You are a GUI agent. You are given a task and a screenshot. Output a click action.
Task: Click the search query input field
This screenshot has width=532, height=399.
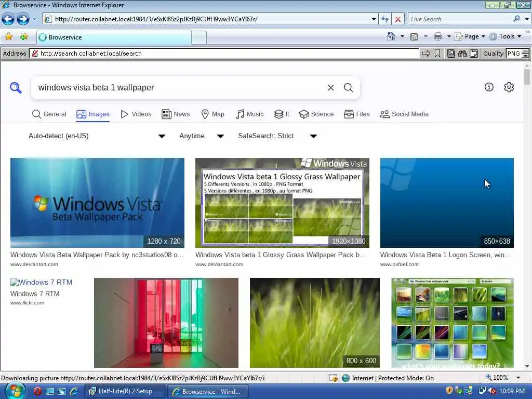(x=180, y=88)
